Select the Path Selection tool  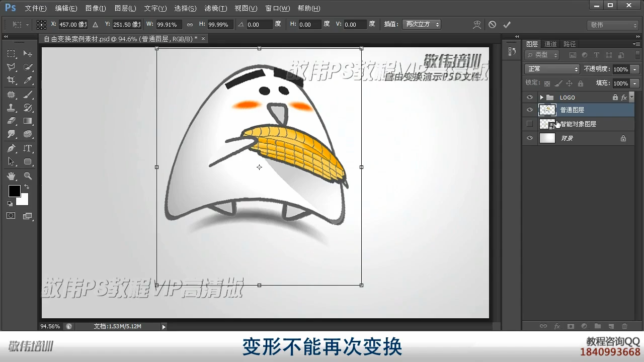coord(11,161)
